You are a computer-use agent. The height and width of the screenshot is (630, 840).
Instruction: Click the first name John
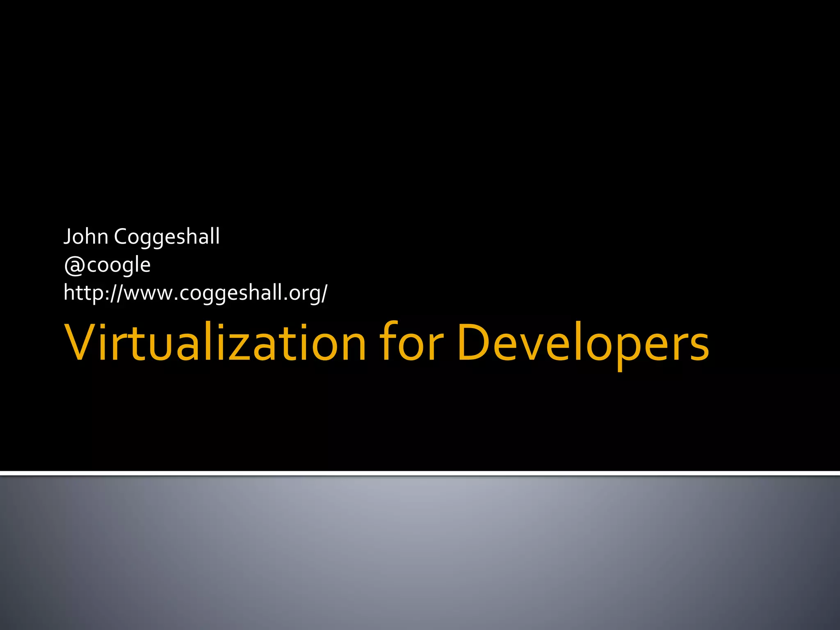point(86,237)
